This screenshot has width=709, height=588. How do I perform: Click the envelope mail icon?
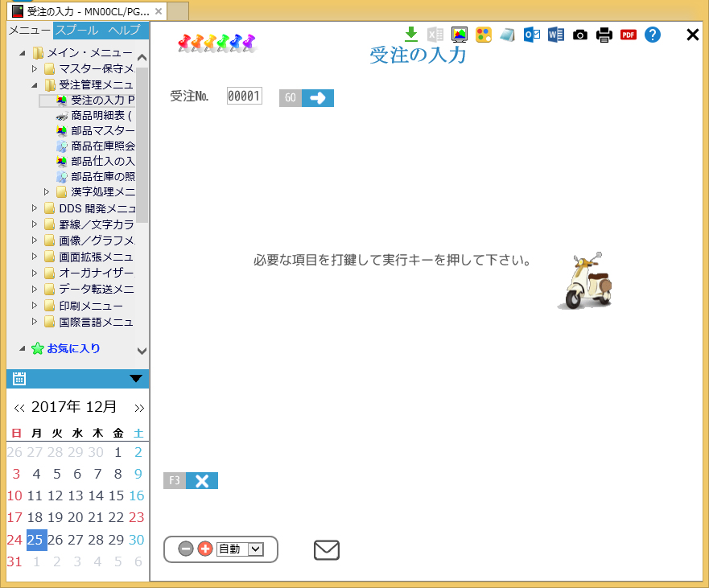(x=327, y=550)
